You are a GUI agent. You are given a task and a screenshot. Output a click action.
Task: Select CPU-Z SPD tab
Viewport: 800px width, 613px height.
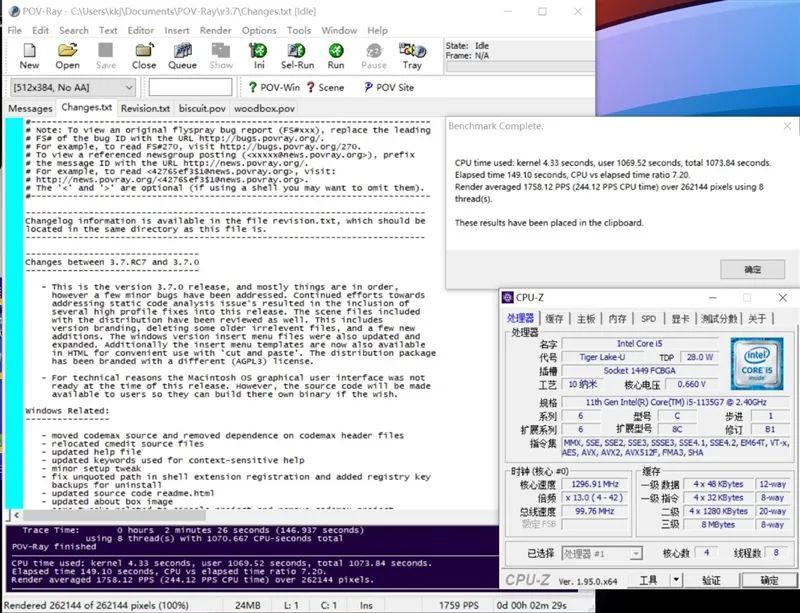click(648, 318)
